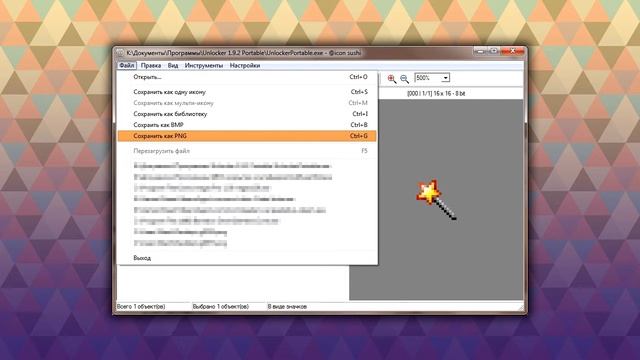The image size is (640, 360).
Task: Click the zoom in magnifier icon
Action: click(392, 78)
